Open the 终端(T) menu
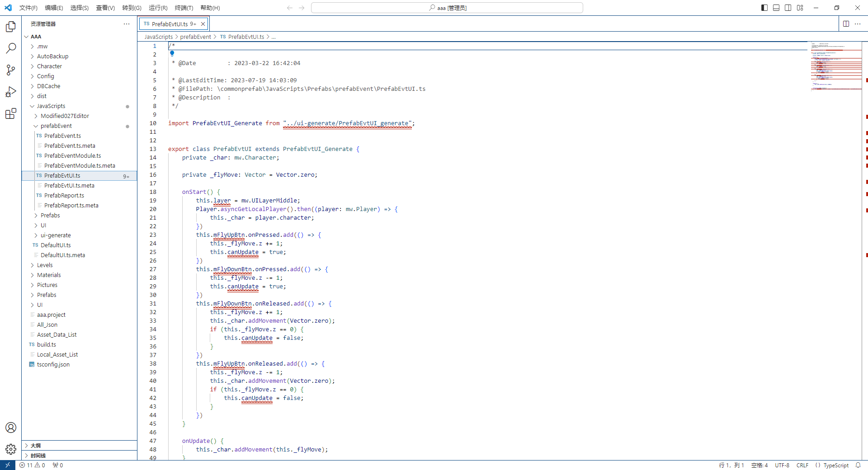This screenshot has height=470, width=868. click(x=184, y=8)
